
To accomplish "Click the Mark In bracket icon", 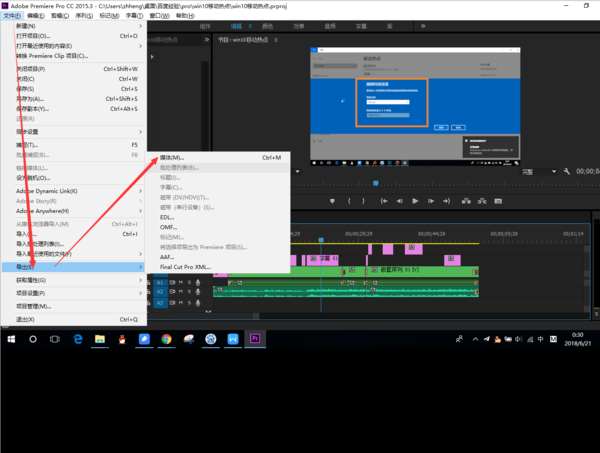I will [349, 201].
